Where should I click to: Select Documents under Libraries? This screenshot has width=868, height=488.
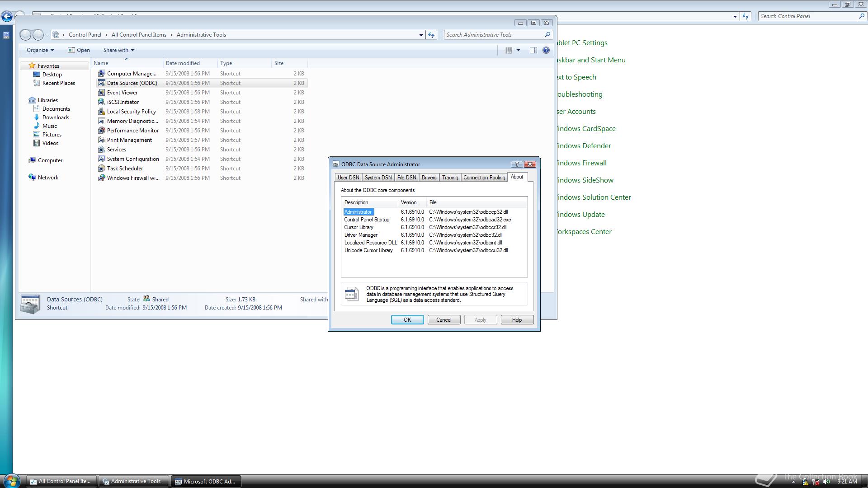56,109
